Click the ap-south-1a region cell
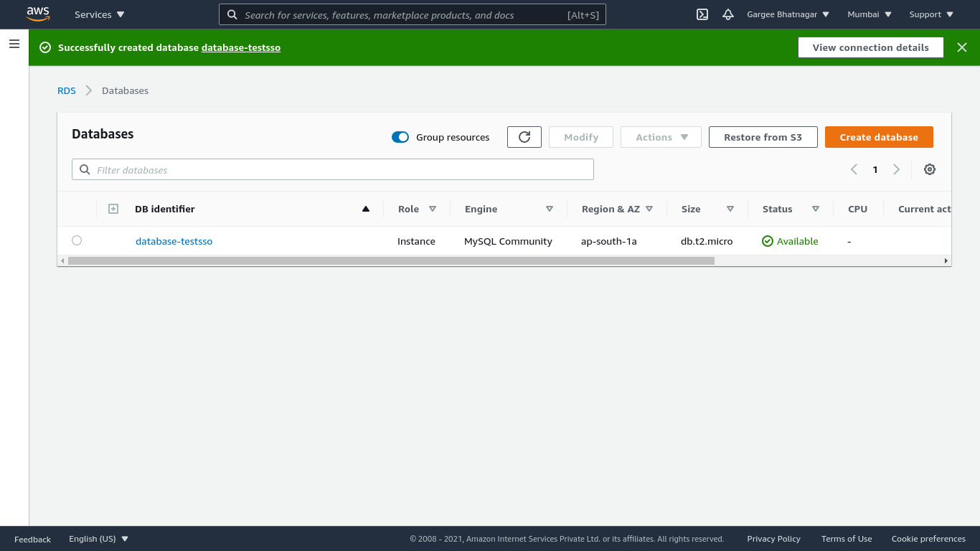980x551 pixels. [x=609, y=241]
